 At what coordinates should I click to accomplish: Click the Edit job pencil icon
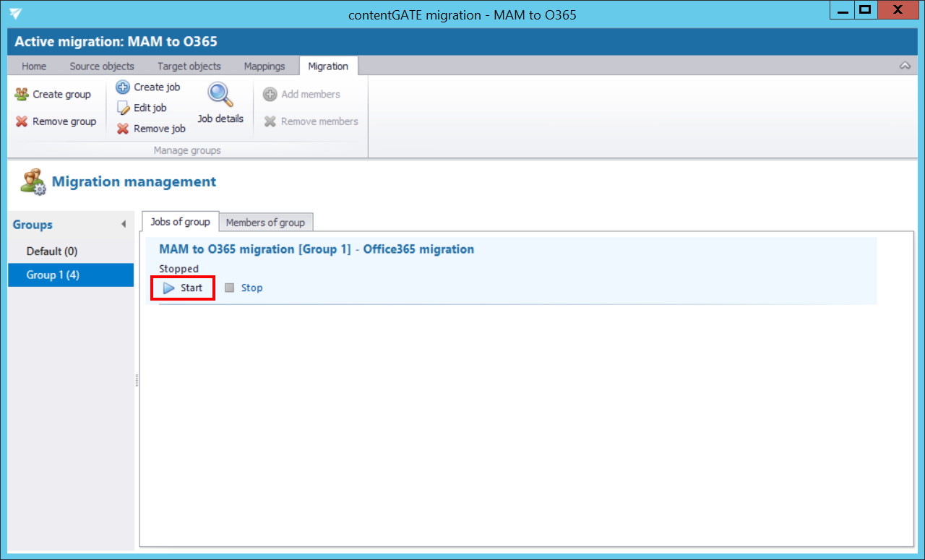[x=123, y=108]
